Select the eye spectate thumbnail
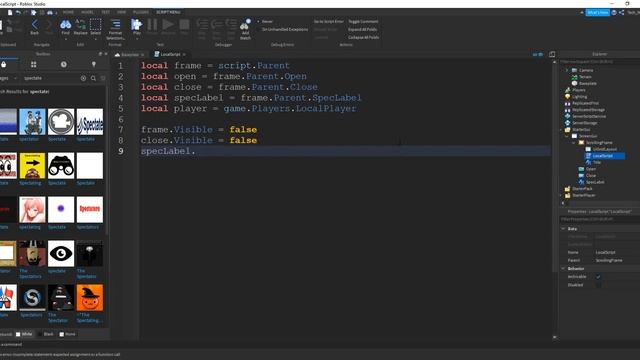 tap(61, 253)
